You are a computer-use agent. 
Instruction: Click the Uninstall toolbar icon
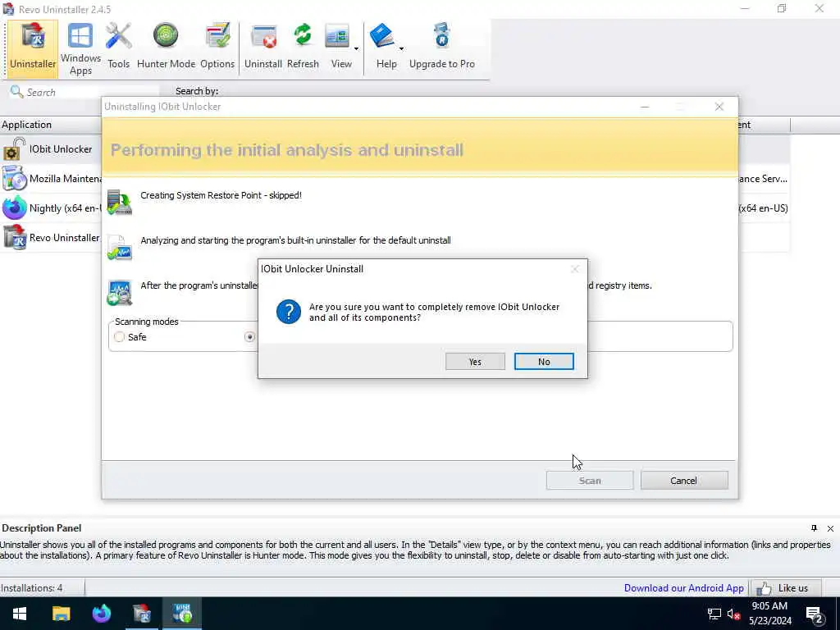pos(263,36)
